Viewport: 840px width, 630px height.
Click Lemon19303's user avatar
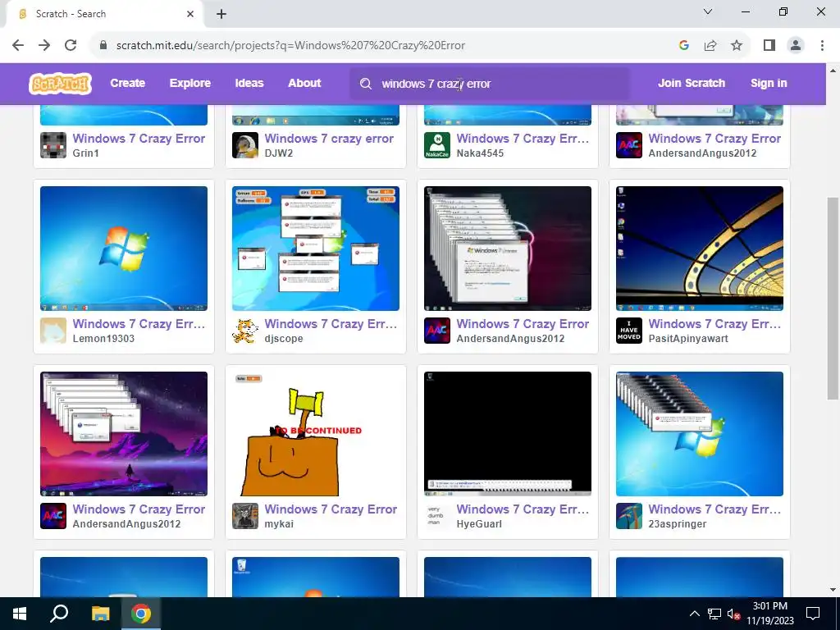53,331
